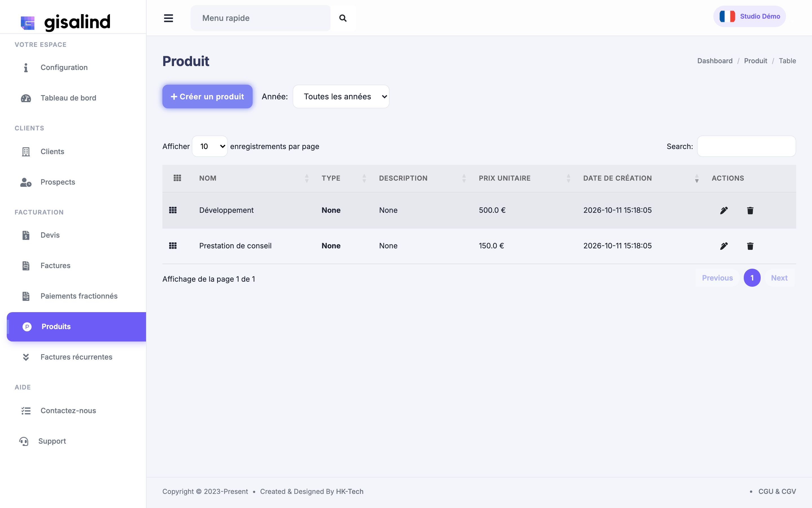The height and width of the screenshot is (508, 812).
Task: Open the records per page dropdown
Action: (x=210, y=146)
